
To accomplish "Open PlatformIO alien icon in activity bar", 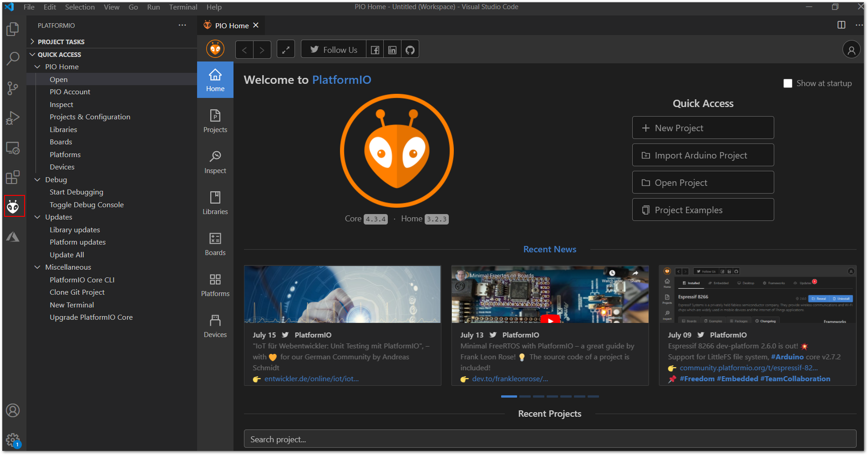I will tap(13, 207).
